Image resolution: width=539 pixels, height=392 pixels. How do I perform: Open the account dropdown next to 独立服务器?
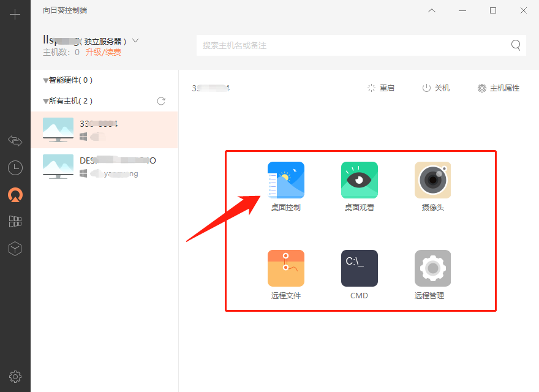pos(135,40)
